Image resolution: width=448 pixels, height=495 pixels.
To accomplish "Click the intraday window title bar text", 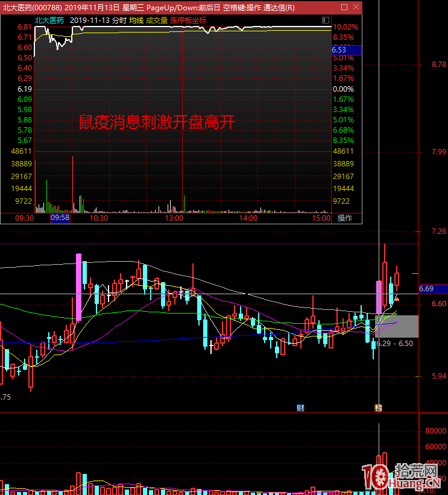I will tap(149, 7).
